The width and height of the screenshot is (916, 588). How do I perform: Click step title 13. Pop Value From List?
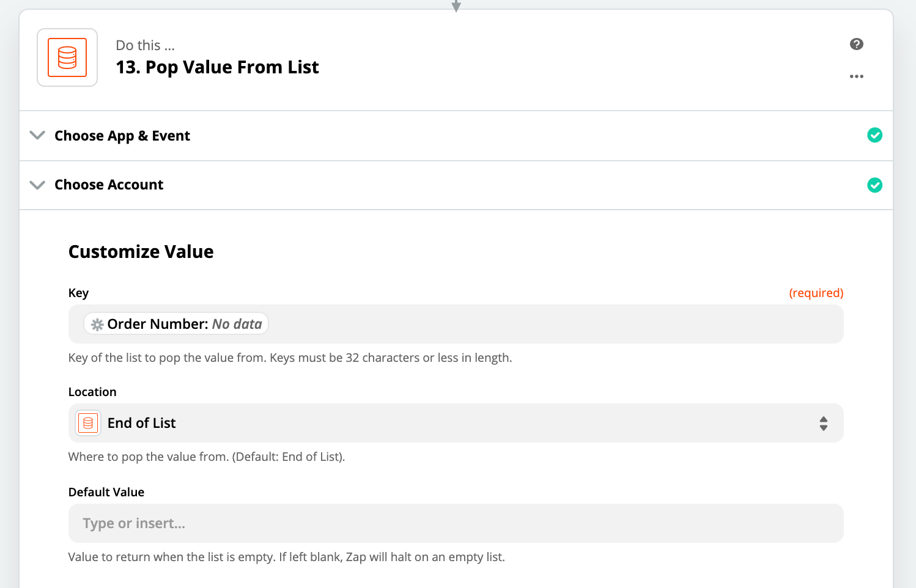click(217, 67)
